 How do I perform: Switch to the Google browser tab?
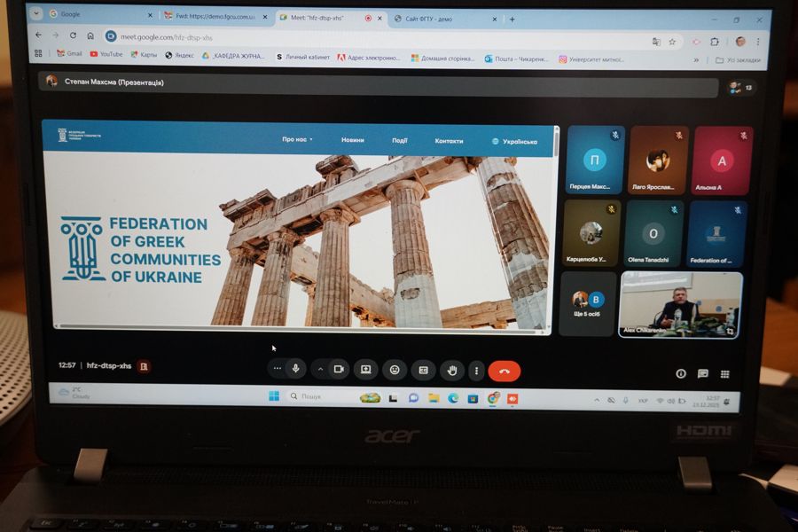click(x=89, y=15)
